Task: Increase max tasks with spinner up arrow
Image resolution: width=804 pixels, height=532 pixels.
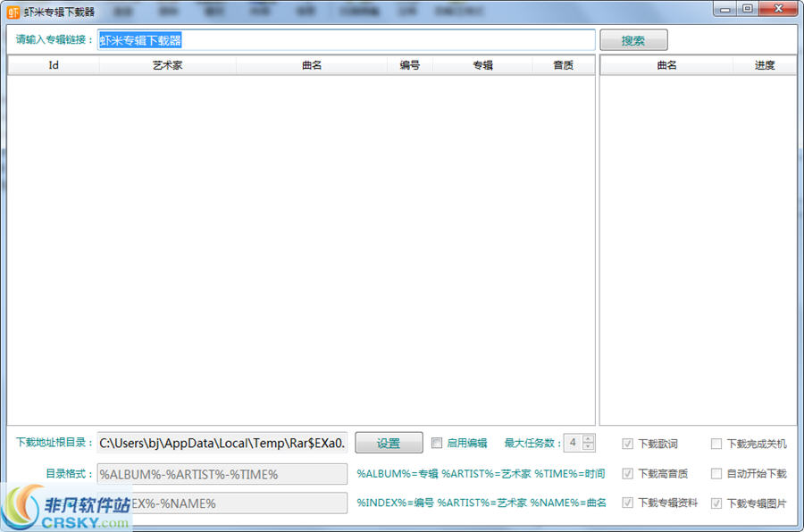Action: pos(589,438)
